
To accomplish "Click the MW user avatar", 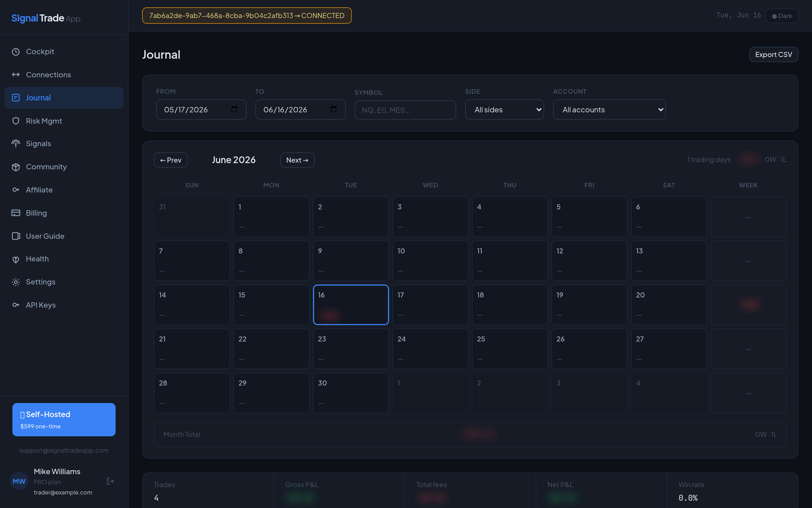I will click(x=19, y=481).
